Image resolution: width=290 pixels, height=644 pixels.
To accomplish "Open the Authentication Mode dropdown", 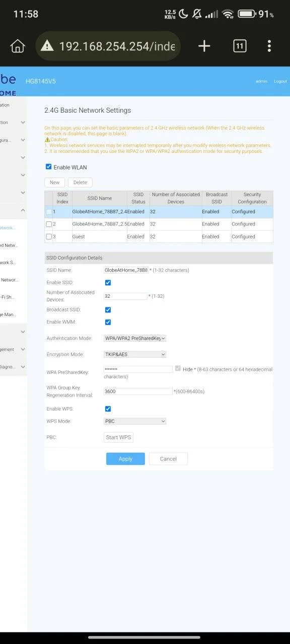I will click(x=135, y=339).
